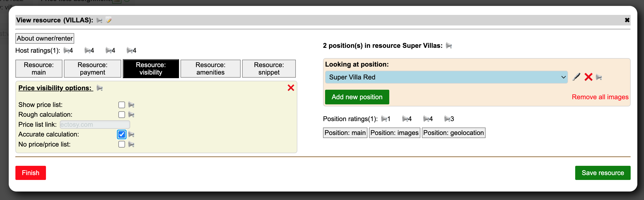The height and width of the screenshot is (200, 644).
Task: Click megaphone icon beside View resource title
Action: [99, 20]
